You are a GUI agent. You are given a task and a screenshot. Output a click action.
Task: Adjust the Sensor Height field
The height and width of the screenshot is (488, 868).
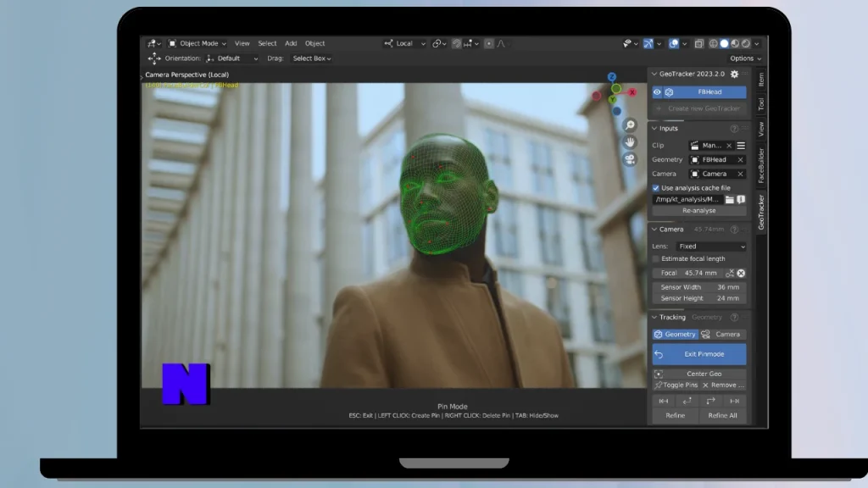tap(699, 298)
